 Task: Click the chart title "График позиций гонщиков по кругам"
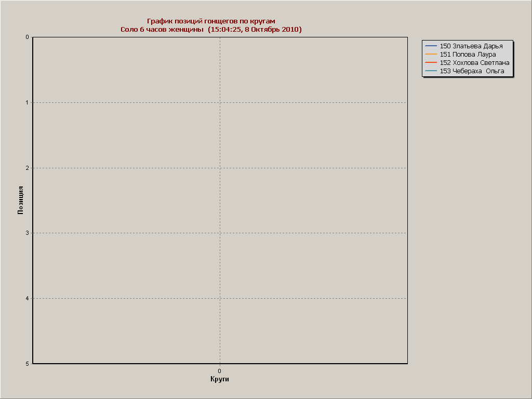pos(211,21)
